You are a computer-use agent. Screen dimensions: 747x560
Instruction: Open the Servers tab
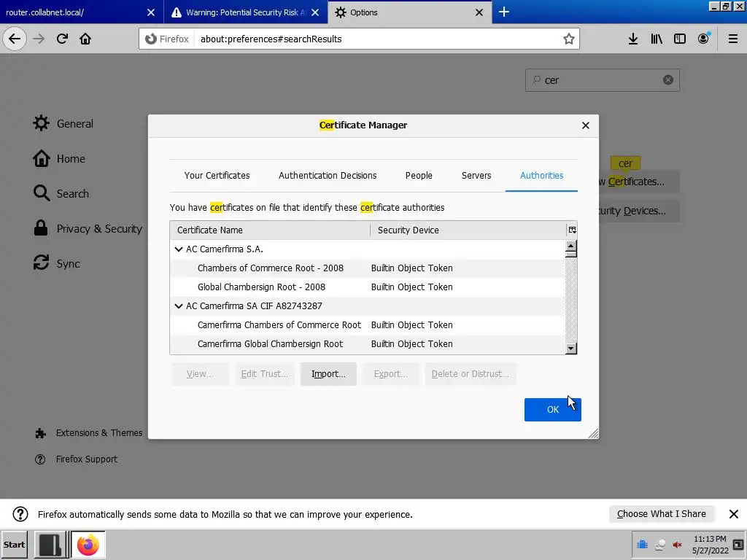click(x=476, y=175)
